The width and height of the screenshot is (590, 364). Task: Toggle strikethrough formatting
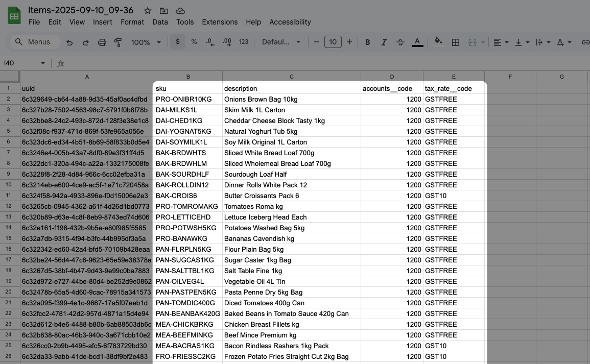[x=400, y=42]
